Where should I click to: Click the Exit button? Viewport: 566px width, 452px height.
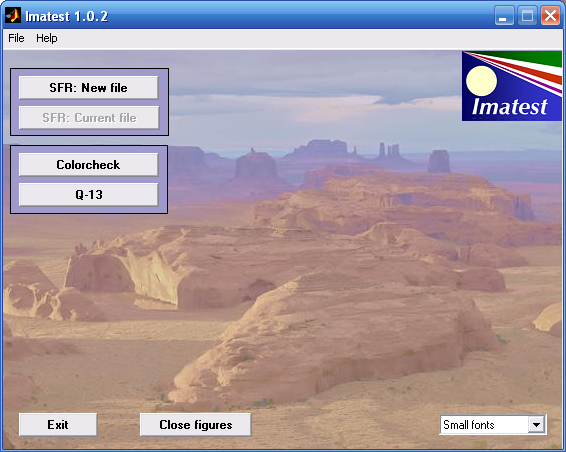[58, 425]
